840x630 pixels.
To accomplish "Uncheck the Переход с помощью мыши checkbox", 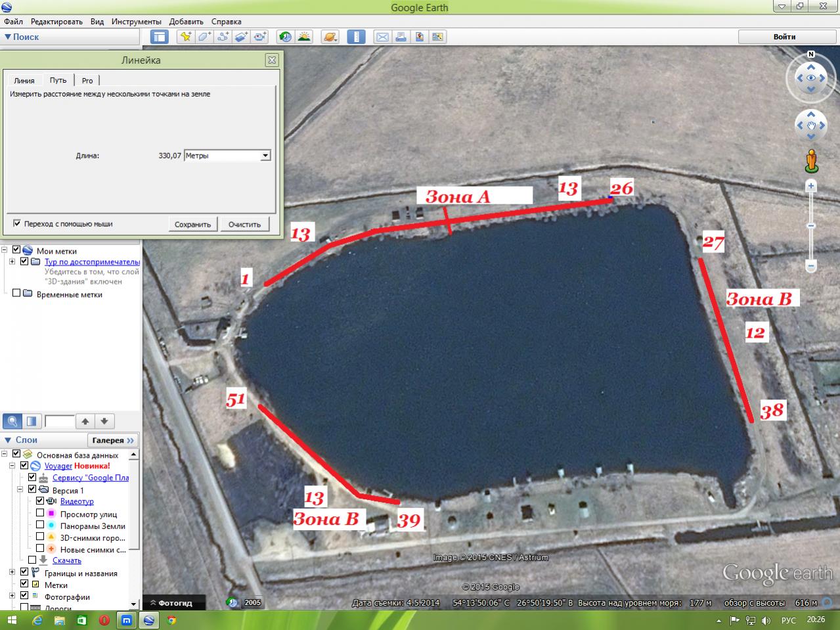I will pos(17,223).
